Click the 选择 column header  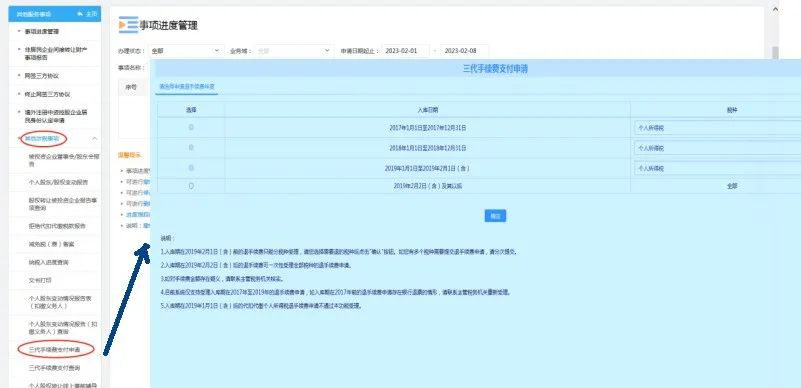(x=191, y=110)
